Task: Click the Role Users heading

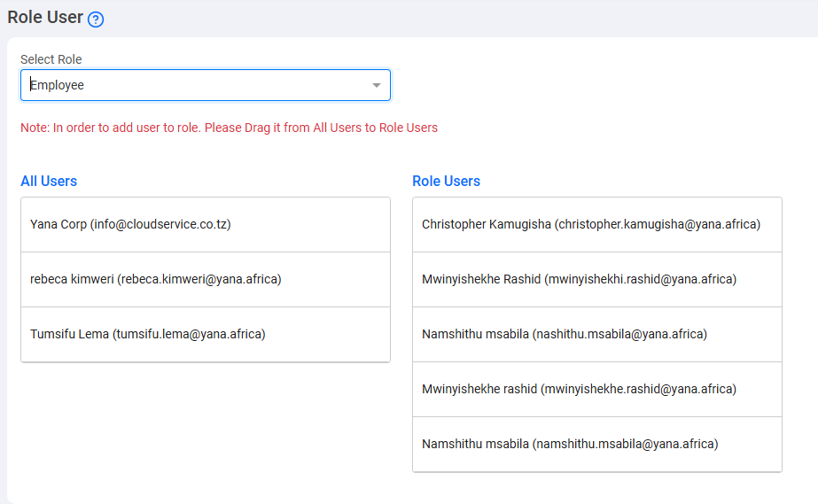Action: click(446, 182)
